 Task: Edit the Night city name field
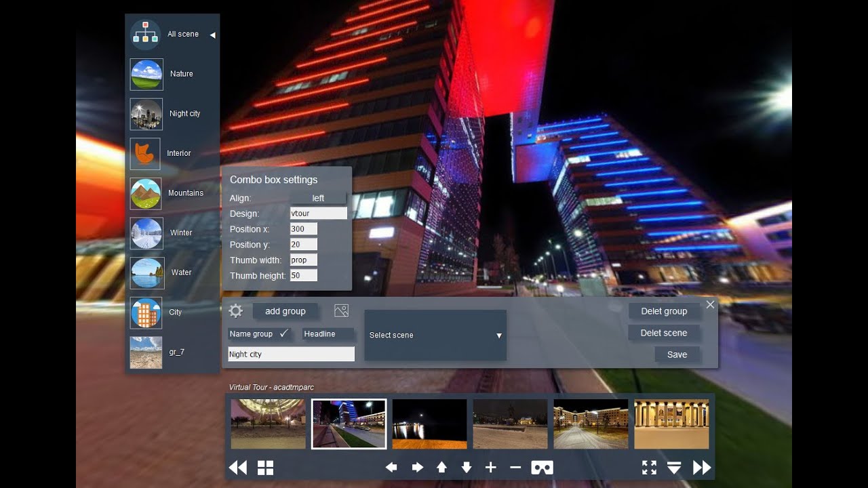[x=291, y=354]
